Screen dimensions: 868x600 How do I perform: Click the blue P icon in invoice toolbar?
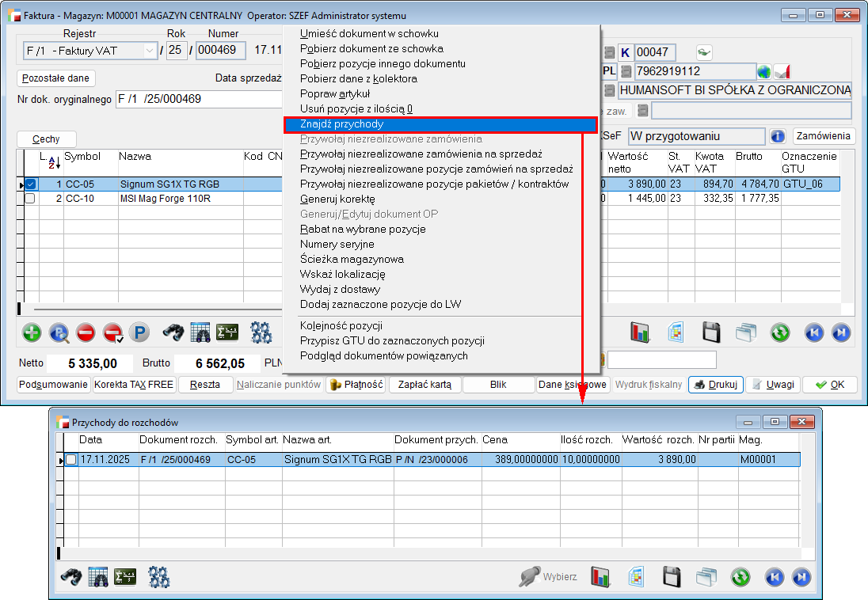[139, 332]
